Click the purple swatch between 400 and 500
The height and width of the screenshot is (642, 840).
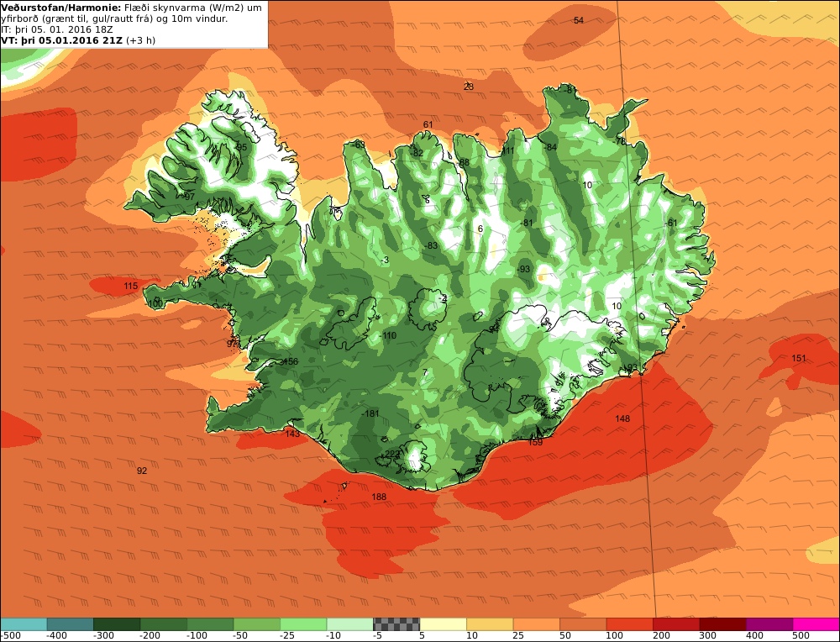769,624
